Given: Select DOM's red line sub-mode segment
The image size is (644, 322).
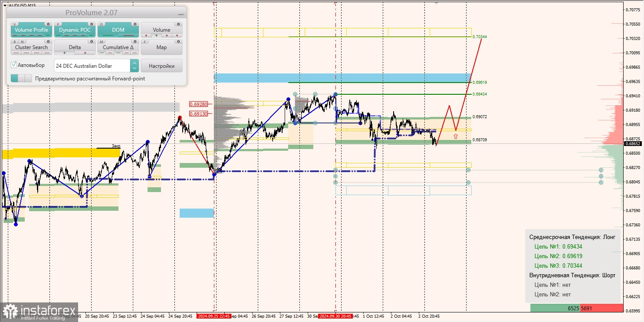Looking at the screenshot, I should click(128, 35).
